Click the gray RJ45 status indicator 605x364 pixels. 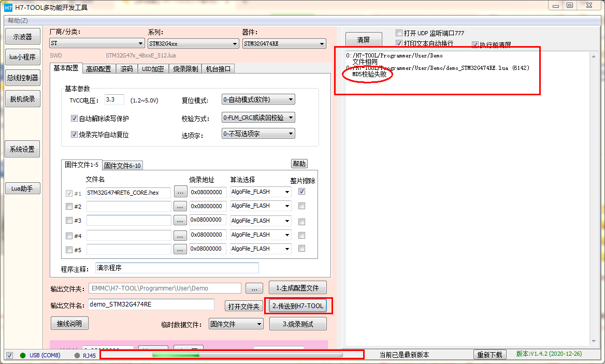tap(77, 355)
